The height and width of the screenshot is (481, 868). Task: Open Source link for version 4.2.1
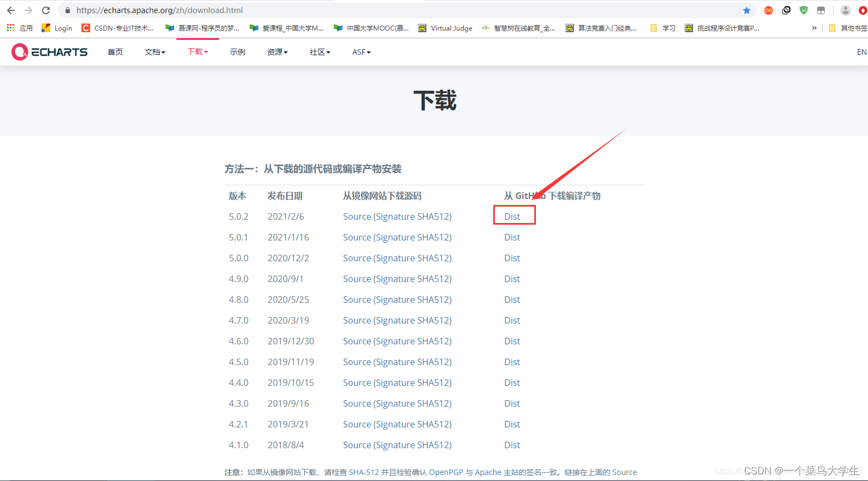coord(357,424)
